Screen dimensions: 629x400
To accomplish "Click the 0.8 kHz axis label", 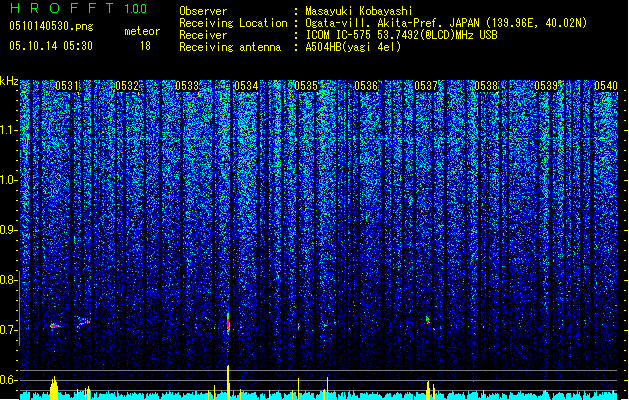I will [x=8, y=280].
